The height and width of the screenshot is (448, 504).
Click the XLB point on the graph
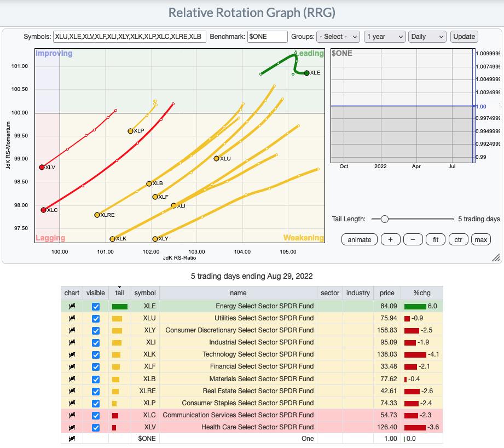149,183
